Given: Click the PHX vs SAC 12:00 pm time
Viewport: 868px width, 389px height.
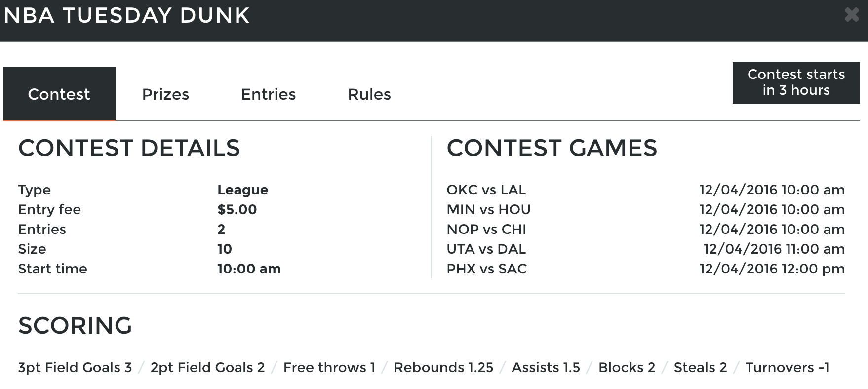Looking at the screenshot, I should (772, 269).
